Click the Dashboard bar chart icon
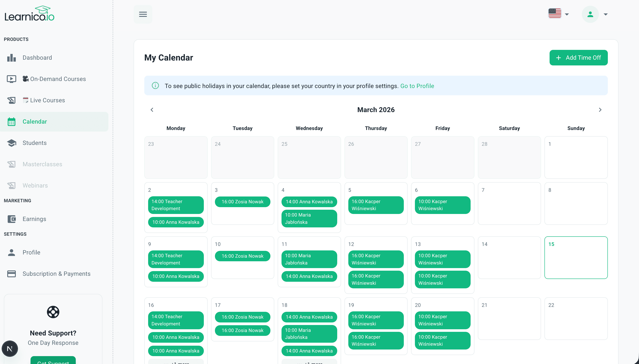This screenshot has height=364, width=639. (x=12, y=58)
